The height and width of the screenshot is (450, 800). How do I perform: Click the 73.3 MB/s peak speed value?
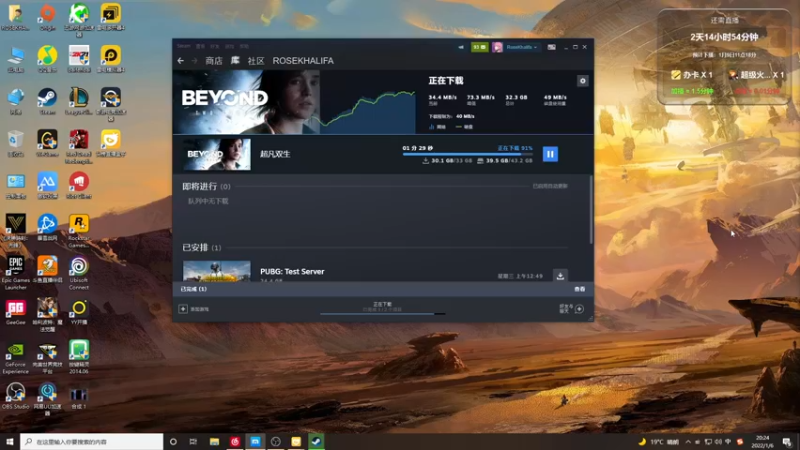pyautogui.click(x=481, y=97)
